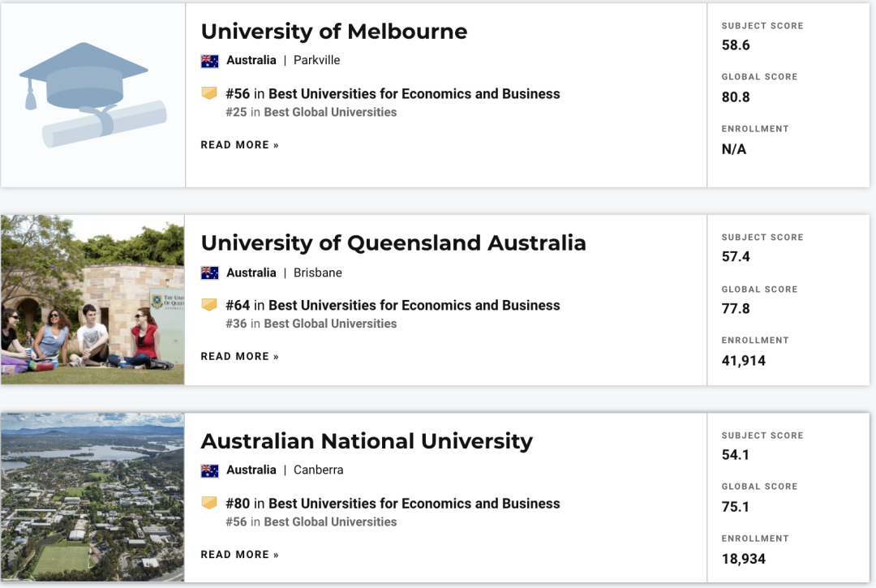Select #25 in Best Global Universities link

tap(311, 112)
